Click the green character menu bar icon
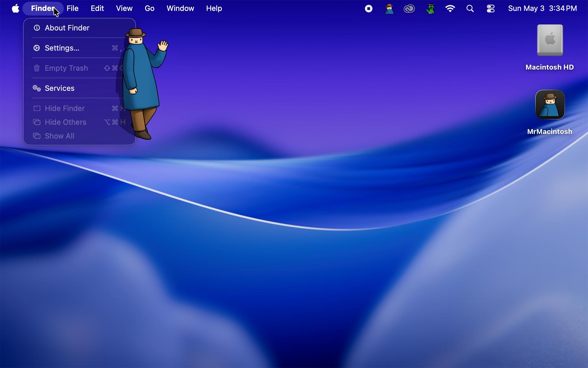Screen dimensions: 588x368 click(x=430, y=9)
